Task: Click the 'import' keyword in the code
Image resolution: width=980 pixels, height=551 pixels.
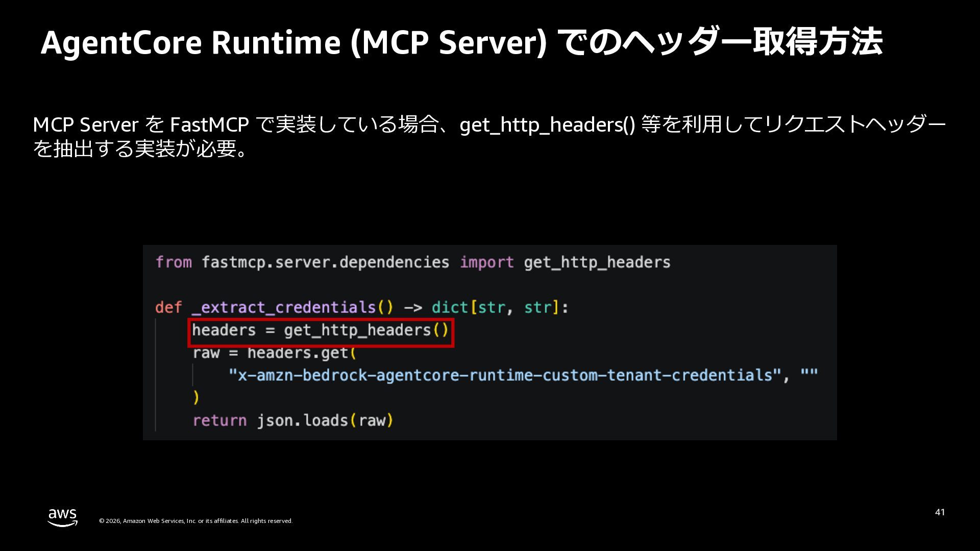Action: point(486,262)
